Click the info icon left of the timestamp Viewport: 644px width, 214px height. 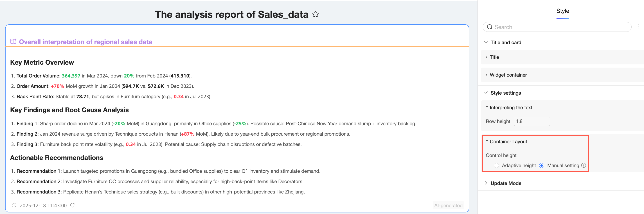click(14, 205)
